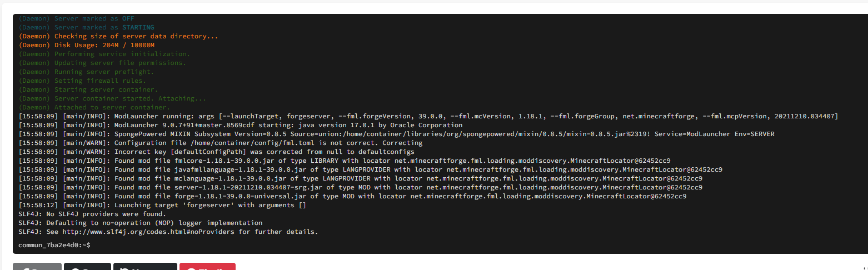
Task: Select the ModLauncher running args log line
Action: point(428,116)
